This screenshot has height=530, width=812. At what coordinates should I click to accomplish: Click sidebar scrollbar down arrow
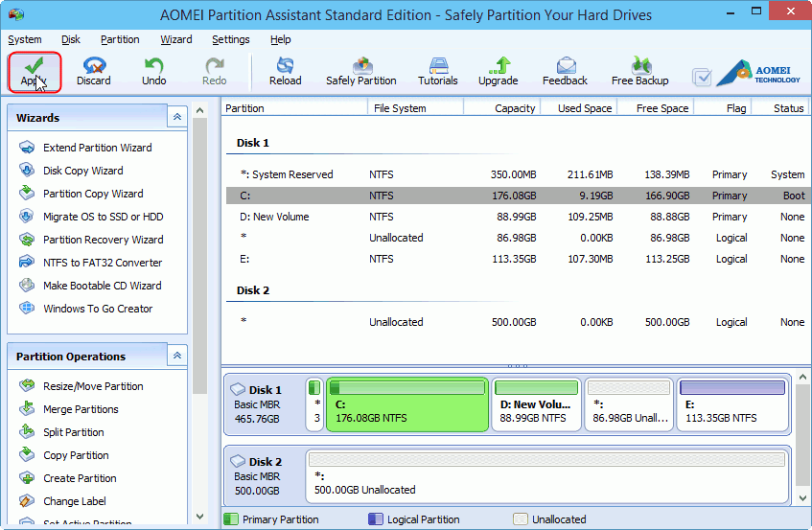[200, 516]
